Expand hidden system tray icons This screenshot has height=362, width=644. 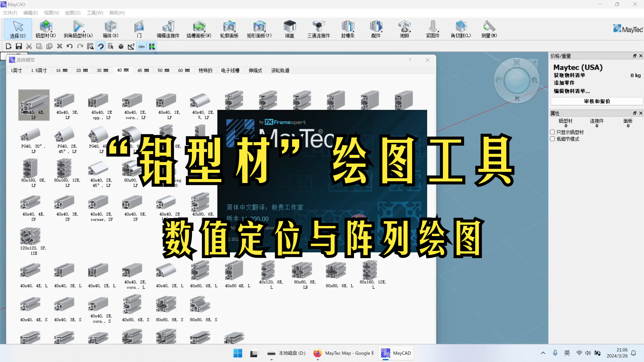point(543,353)
